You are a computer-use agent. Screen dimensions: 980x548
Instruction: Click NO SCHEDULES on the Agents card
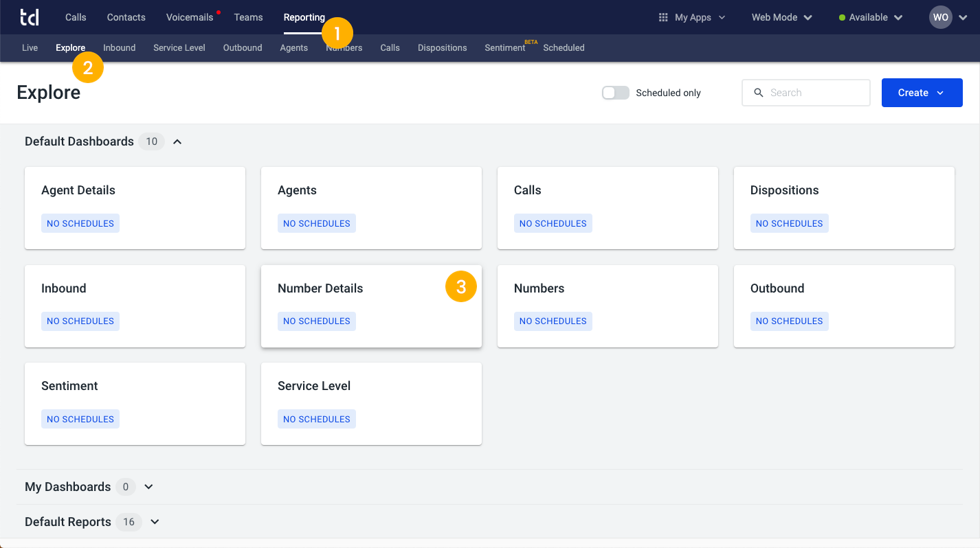(x=317, y=222)
